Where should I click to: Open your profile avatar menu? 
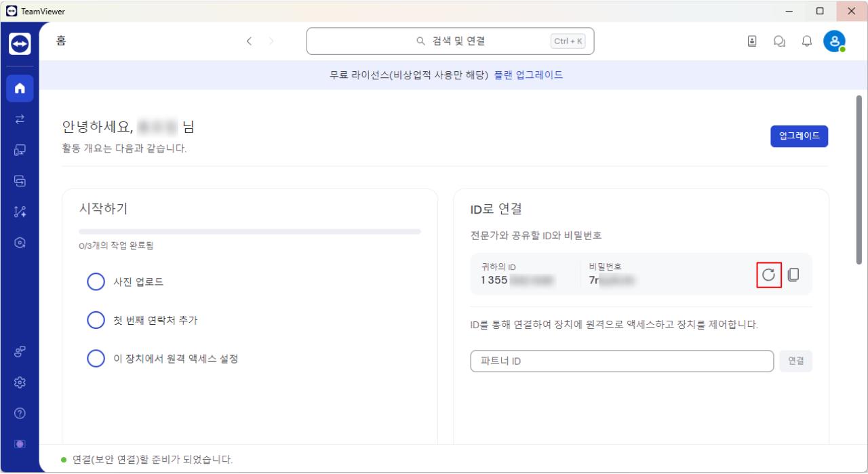pos(834,41)
